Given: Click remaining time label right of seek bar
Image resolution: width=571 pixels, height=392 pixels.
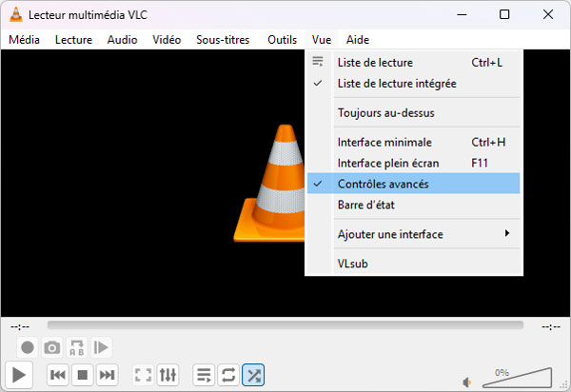Looking at the screenshot, I should pyautogui.click(x=551, y=327).
